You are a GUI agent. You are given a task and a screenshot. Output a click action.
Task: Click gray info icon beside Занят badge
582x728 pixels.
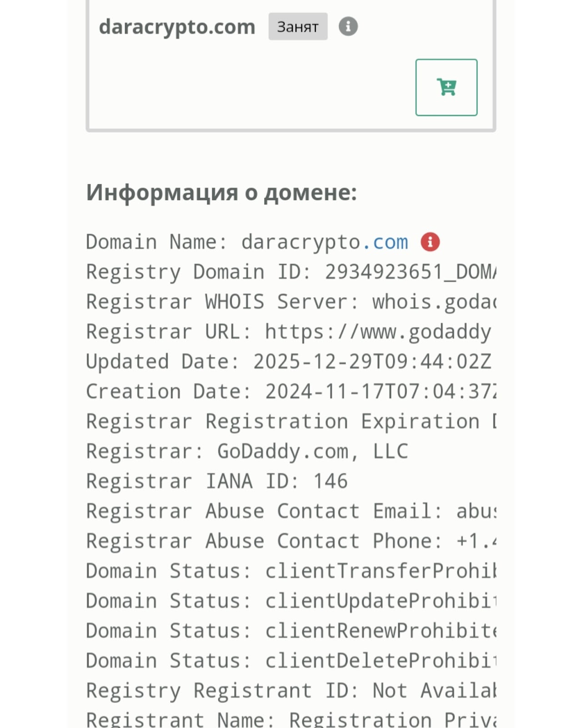(348, 26)
